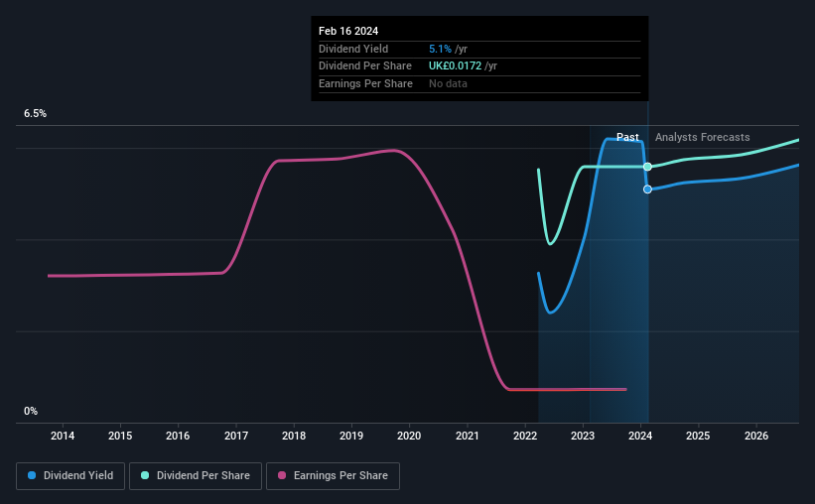This screenshot has width=815, height=504.
Task: Toggle the Dividend Per Share legend button
Action: [x=196, y=476]
